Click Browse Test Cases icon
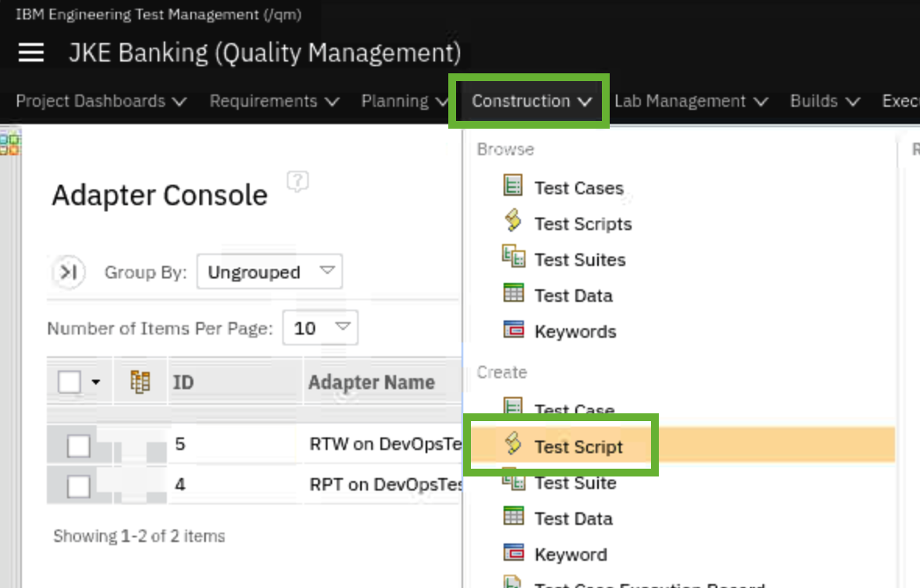Screen dimensions: 920x588 (x=513, y=186)
